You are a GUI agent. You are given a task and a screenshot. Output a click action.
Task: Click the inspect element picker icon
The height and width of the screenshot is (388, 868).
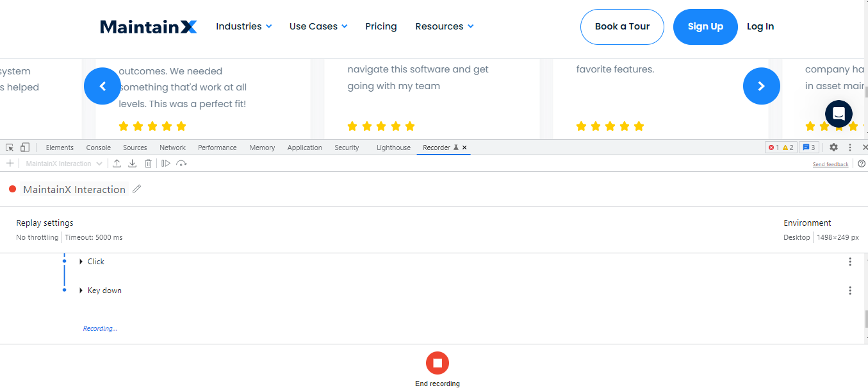[10, 148]
